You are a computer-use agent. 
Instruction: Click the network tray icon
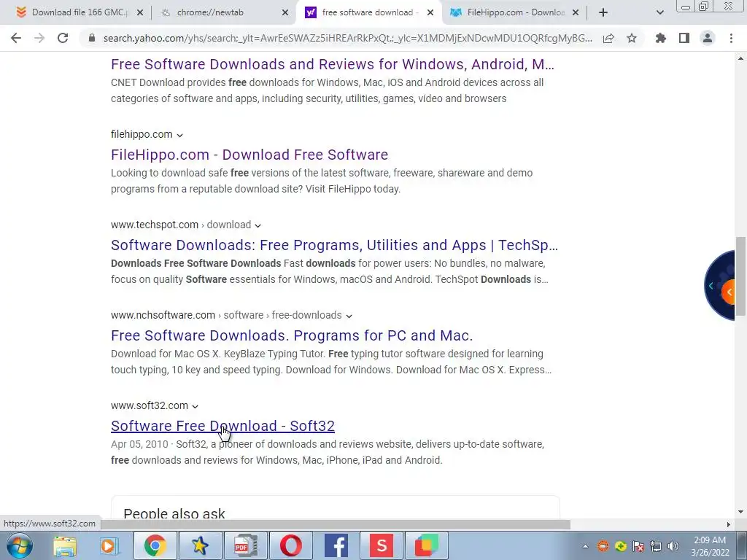[x=656, y=547]
